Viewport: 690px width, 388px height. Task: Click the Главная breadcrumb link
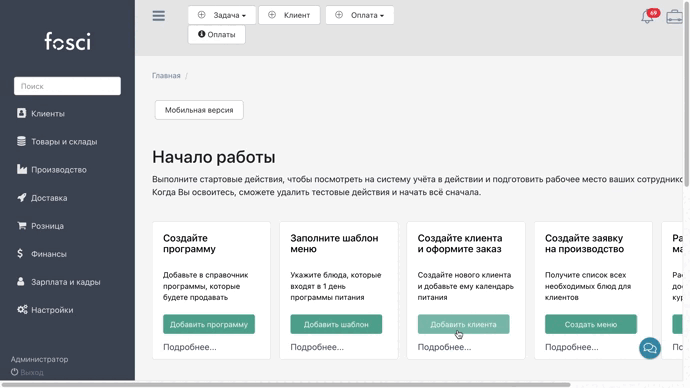[x=166, y=76]
